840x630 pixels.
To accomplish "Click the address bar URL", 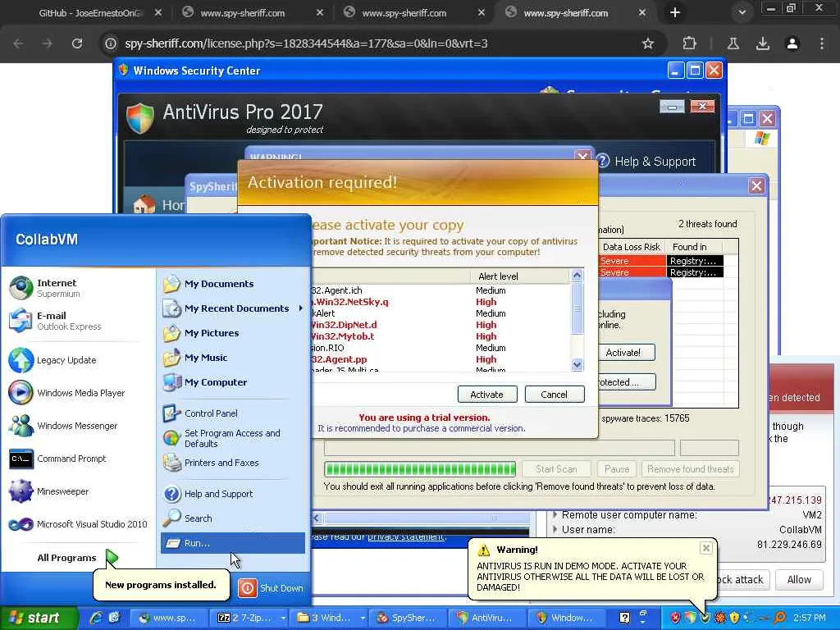I will pos(306,43).
